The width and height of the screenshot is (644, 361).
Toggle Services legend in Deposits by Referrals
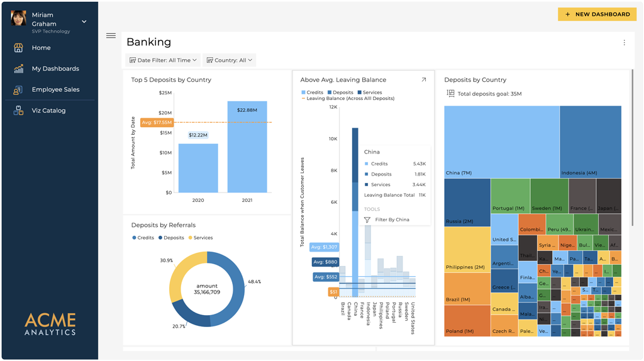tap(200, 238)
